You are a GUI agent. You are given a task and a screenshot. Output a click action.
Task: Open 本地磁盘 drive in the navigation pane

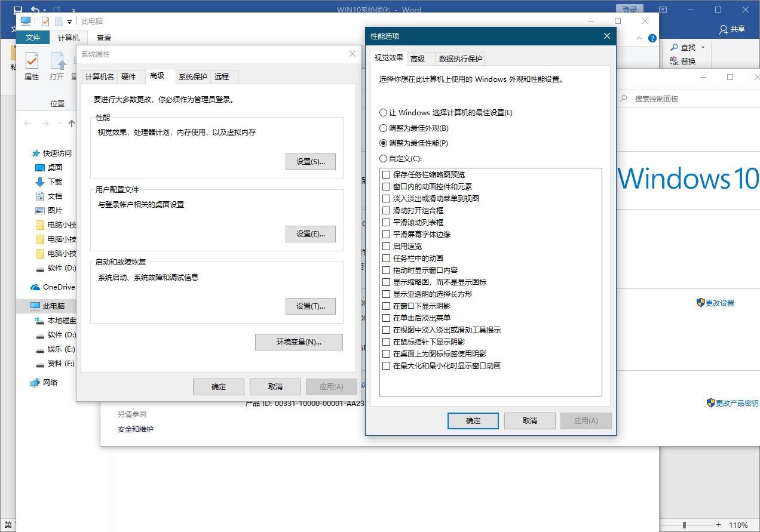[56, 321]
